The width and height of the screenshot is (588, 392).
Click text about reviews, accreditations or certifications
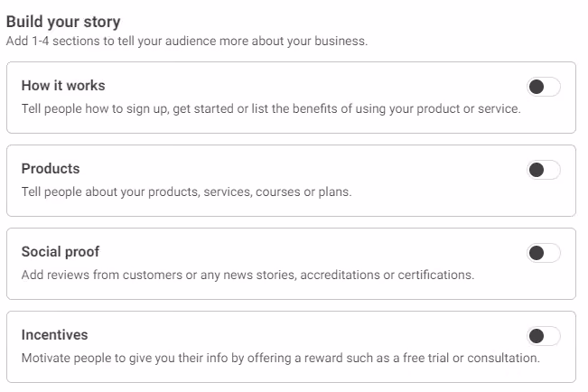click(247, 275)
